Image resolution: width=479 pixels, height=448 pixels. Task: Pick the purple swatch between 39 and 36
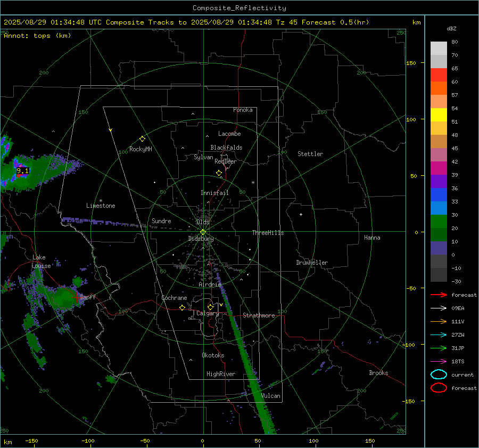pos(439,182)
